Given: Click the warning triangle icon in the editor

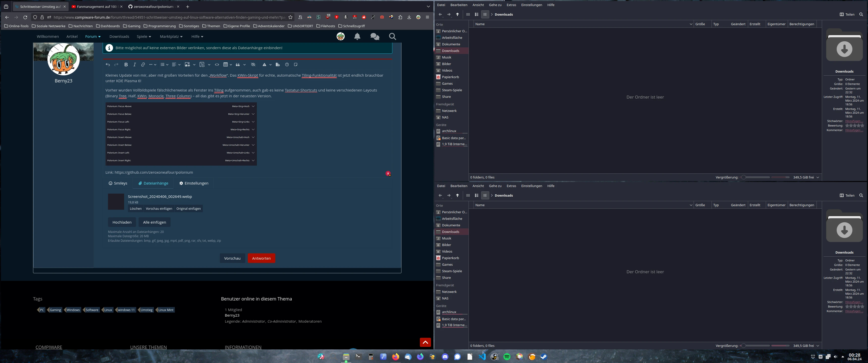Looking at the screenshot, I should point(264,65).
